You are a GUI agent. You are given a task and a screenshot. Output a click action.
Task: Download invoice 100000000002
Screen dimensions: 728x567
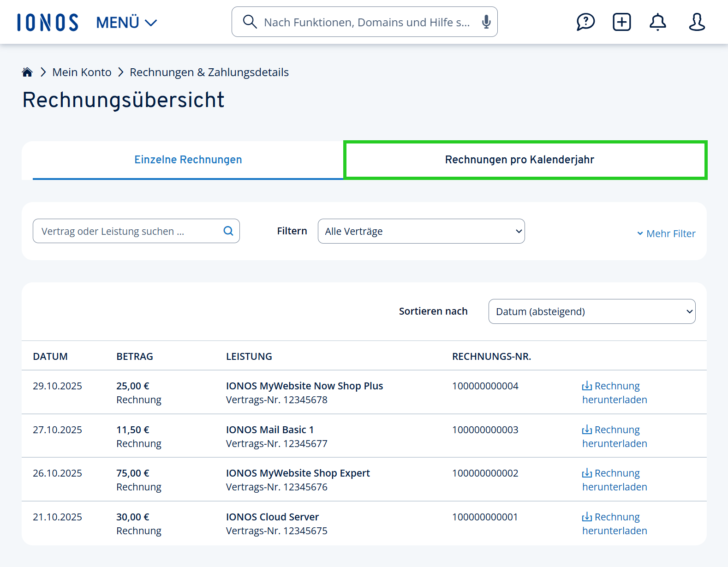[615, 480]
